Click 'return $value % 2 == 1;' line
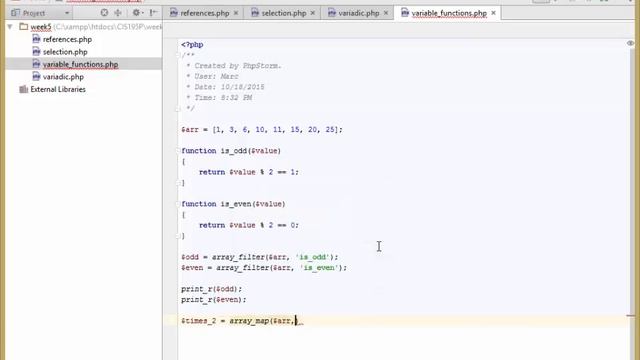The height and width of the screenshot is (360, 640). pos(249,172)
